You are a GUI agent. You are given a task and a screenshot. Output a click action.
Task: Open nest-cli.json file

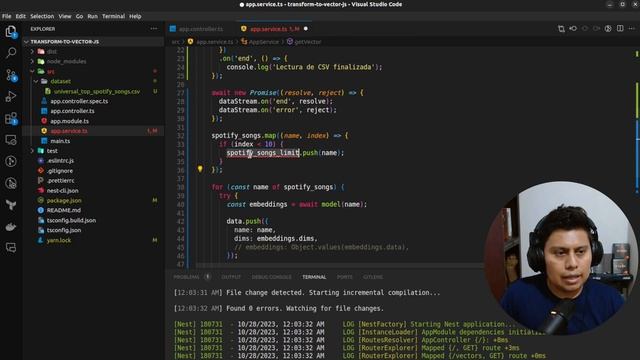pyautogui.click(x=62, y=191)
